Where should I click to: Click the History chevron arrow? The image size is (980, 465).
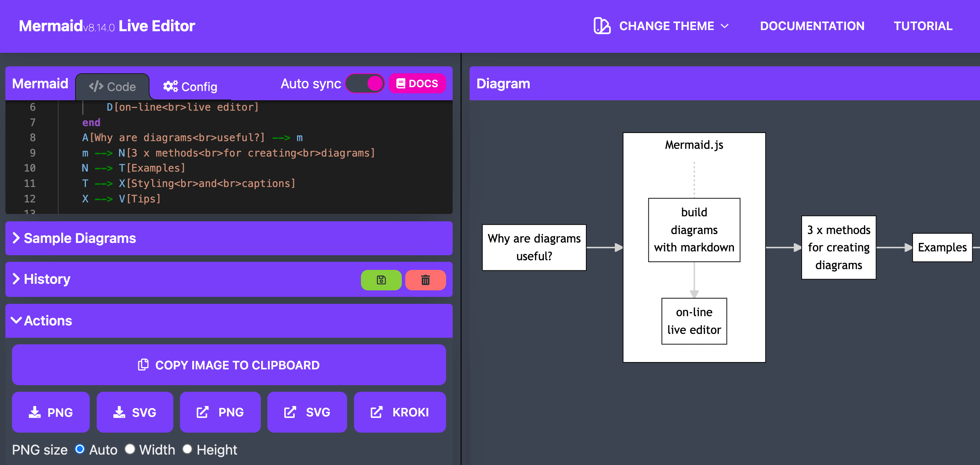16,279
